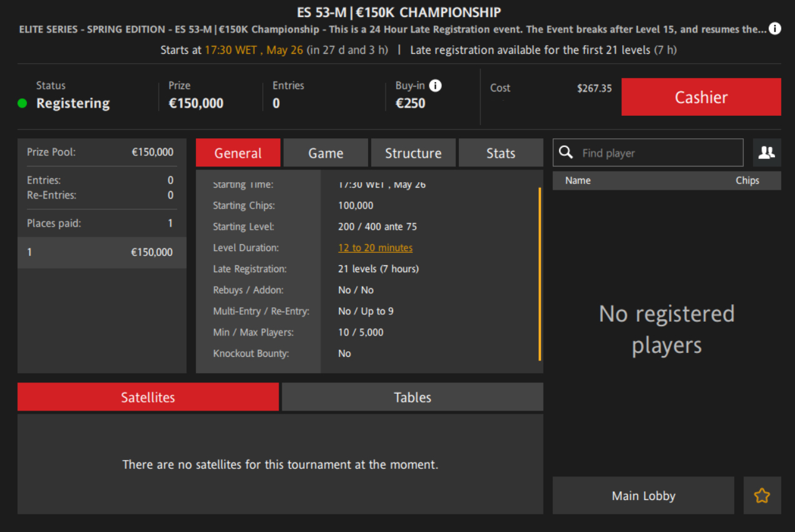795x532 pixels.
Task: Return to the Main Lobby
Action: point(644,496)
